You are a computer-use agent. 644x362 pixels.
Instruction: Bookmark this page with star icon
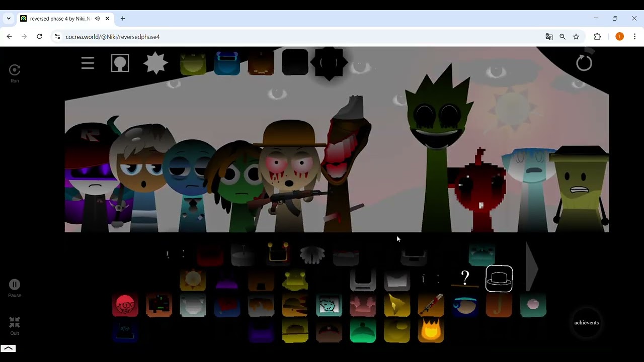pos(576,37)
